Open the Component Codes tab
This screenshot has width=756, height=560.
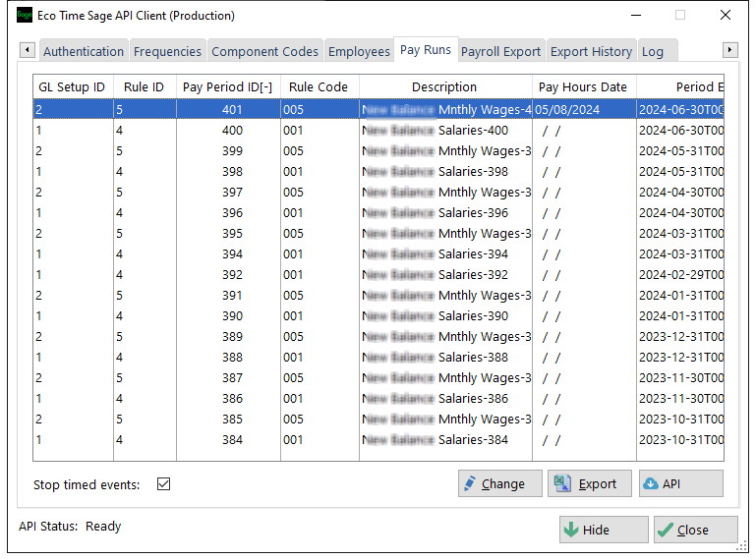pyautogui.click(x=264, y=51)
